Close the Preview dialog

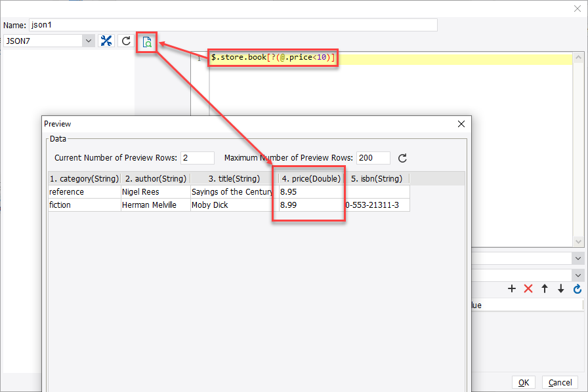(461, 124)
